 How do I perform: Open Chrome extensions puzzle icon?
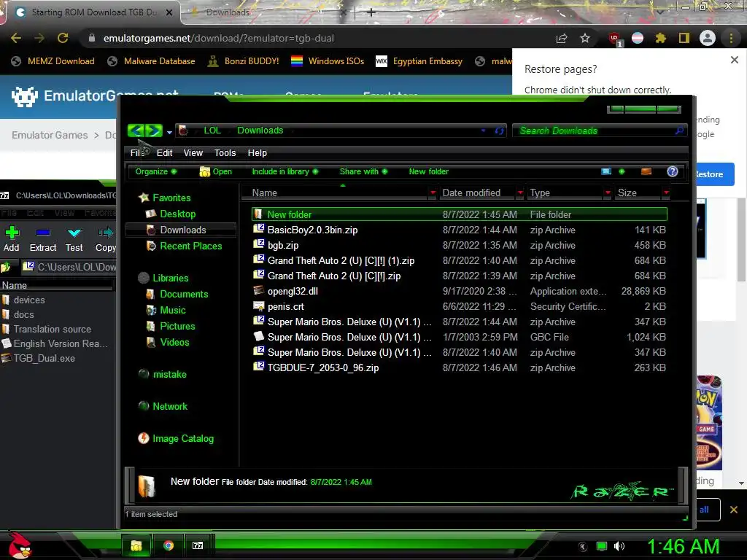pos(661,38)
